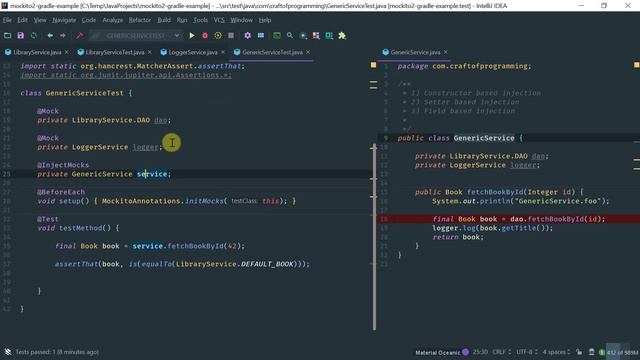This screenshot has width=640, height=360.
Task: Switch to LibraryService.java tab
Action: click(x=37, y=52)
